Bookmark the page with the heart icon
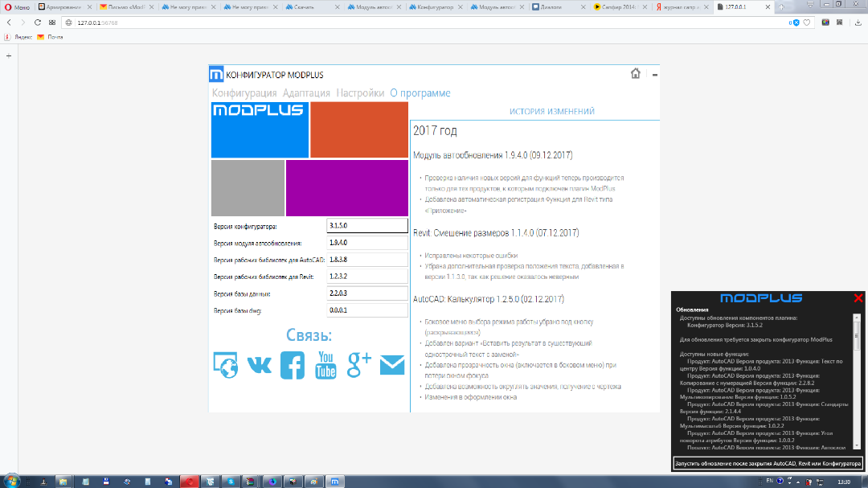 coord(807,23)
